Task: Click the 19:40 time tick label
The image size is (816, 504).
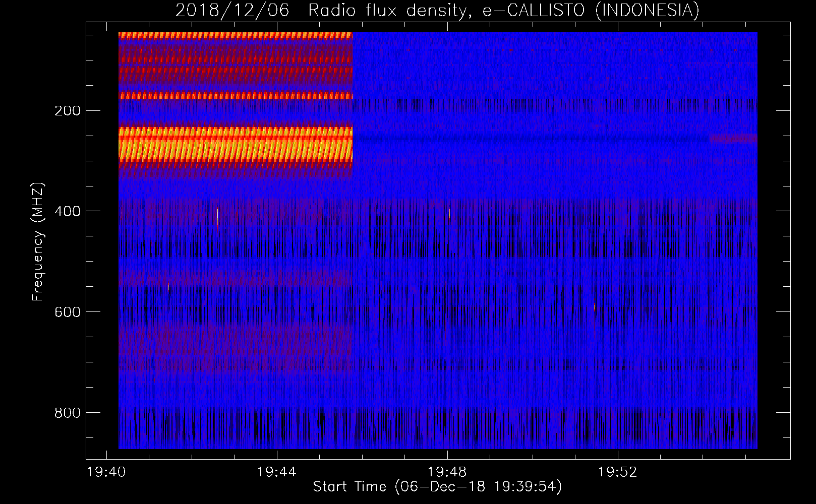Action: tap(106, 472)
